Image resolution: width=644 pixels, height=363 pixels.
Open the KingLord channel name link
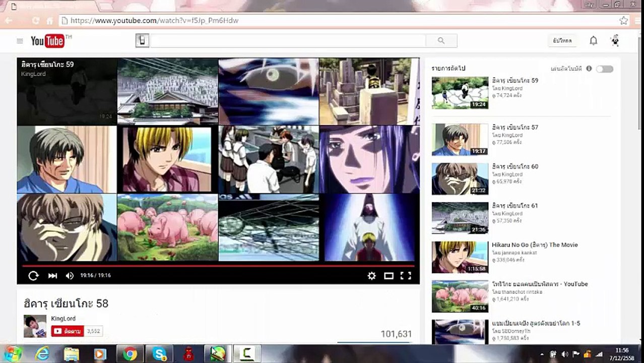63,319
